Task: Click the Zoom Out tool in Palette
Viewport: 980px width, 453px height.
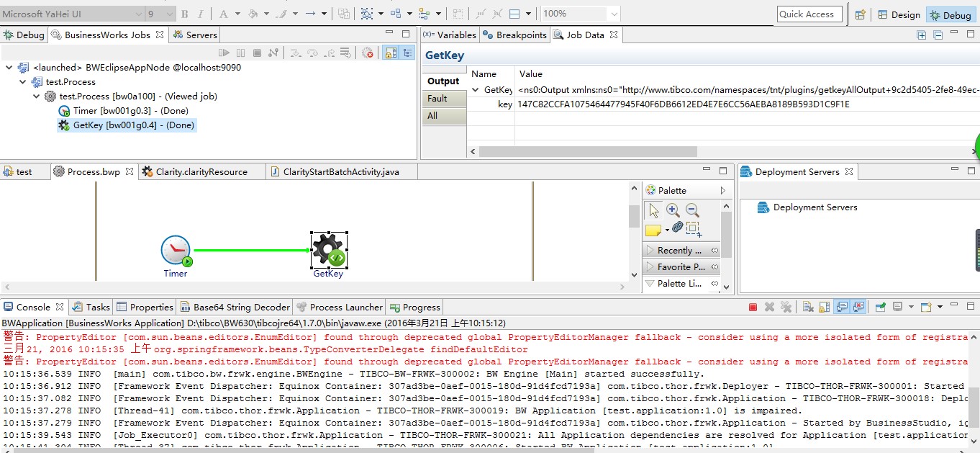Action: tap(692, 210)
